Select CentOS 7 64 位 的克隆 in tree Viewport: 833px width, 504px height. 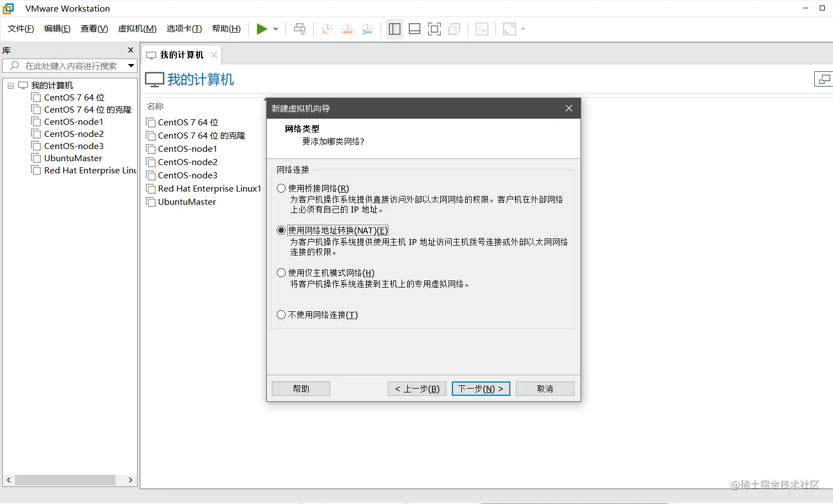[x=88, y=110]
